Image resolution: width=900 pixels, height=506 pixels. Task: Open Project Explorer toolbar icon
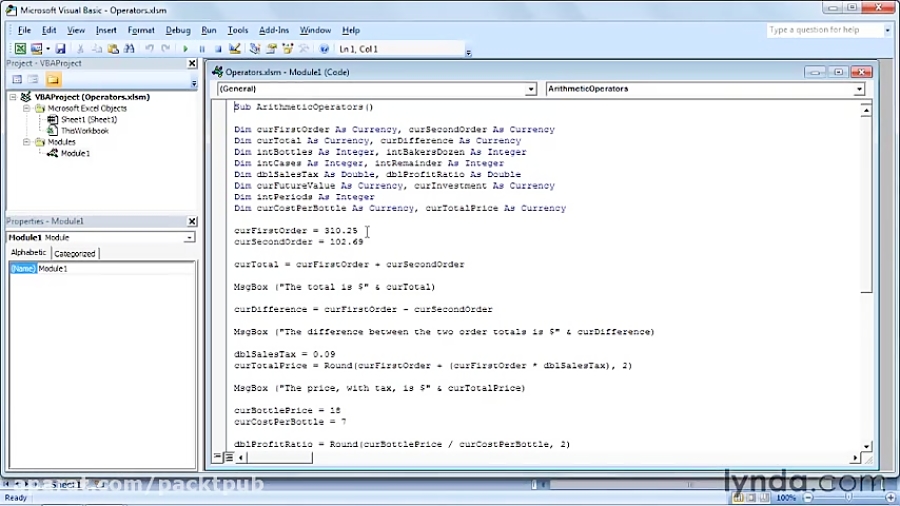[255, 49]
